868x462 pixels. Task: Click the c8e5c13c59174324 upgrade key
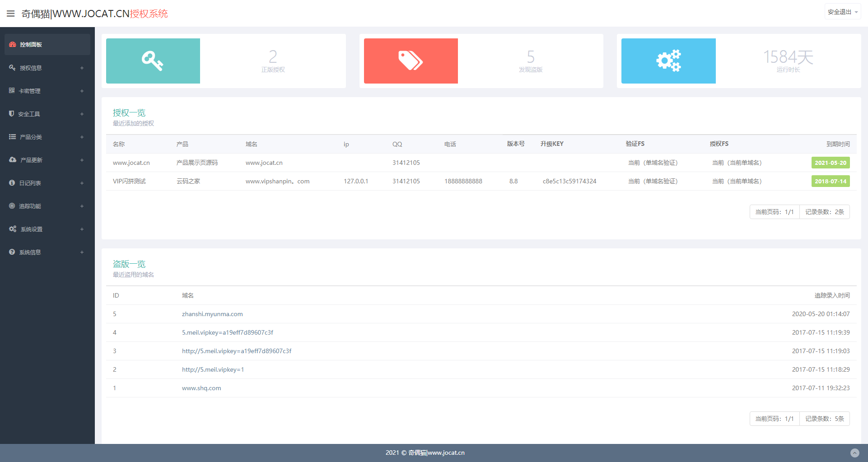(569, 181)
